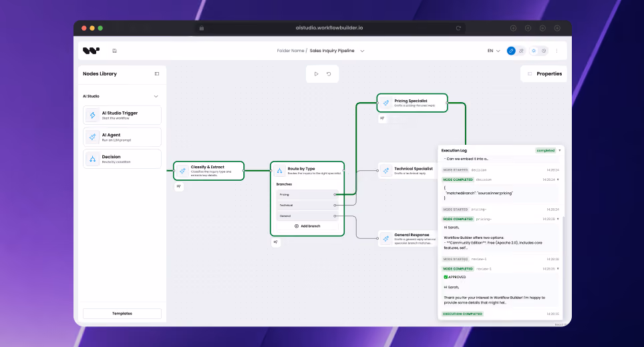Click the Route by Type node icon
The height and width of the screenshot is (347, 644).
click(x=279, y=171)
